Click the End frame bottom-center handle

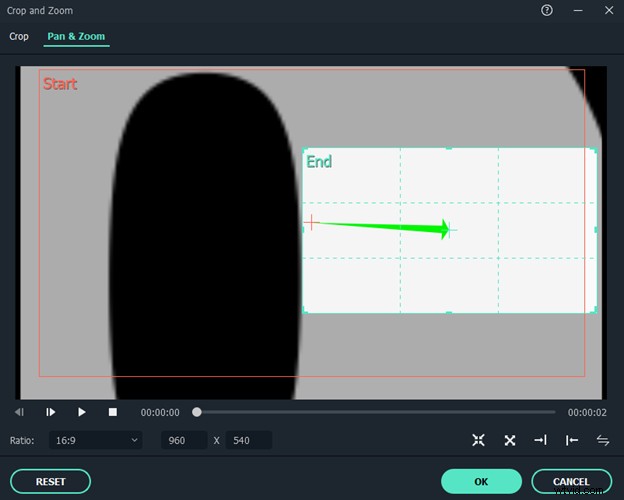coord(449,313)
